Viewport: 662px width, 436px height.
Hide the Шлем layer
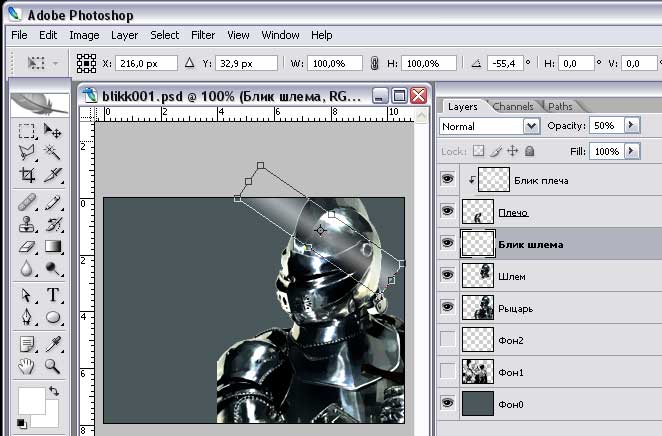448,275
